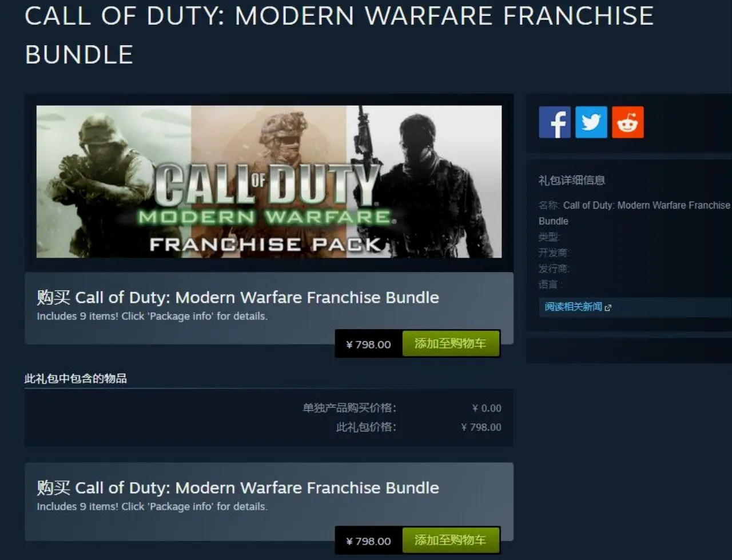
Task: Click the first 添加至购物车 button
Action: point(451,343)
